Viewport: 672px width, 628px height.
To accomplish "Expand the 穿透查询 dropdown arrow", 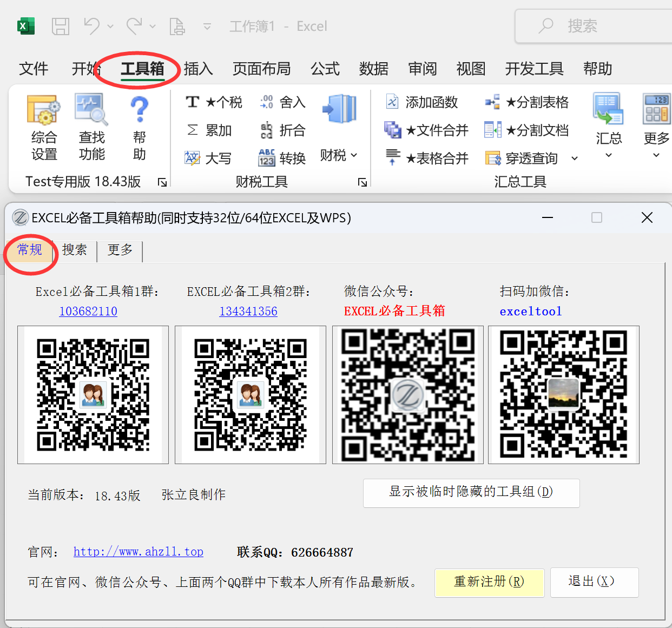I will 575,158.
